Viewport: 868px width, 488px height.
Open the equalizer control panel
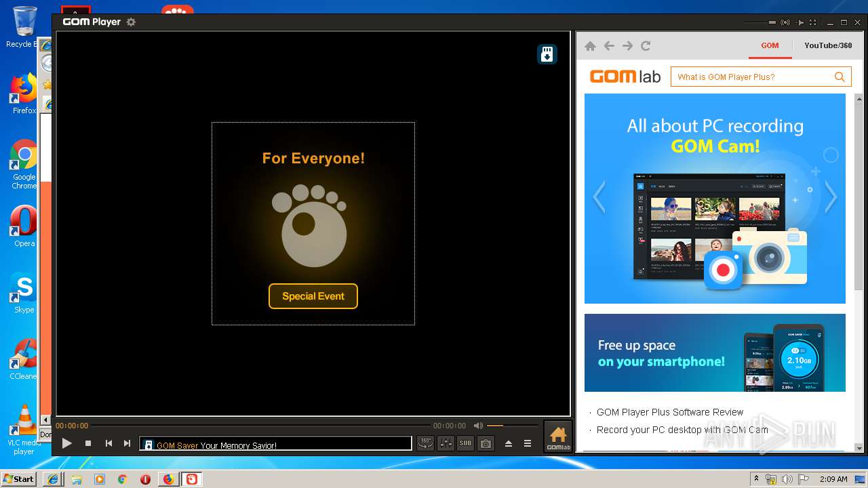point(446,443)
